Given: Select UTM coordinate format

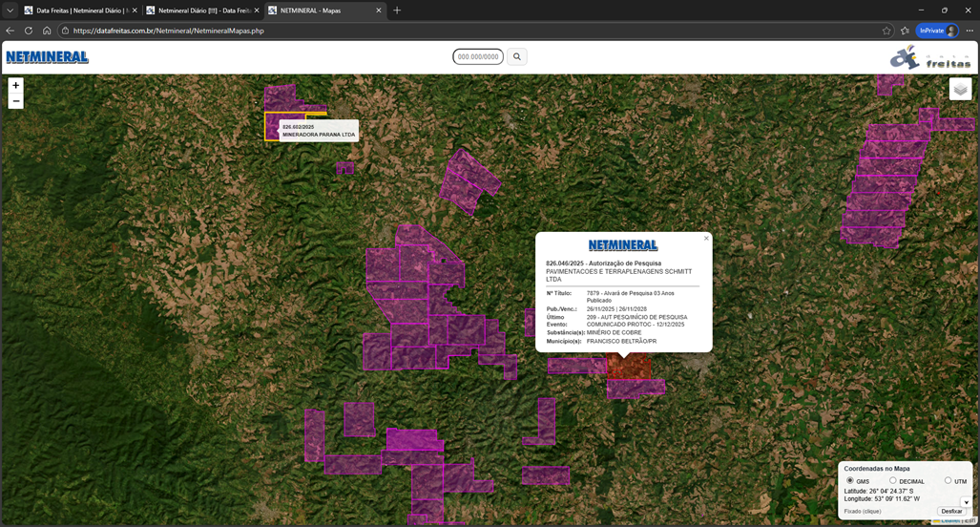Looking at the screenshot, I should coord(948,481).
